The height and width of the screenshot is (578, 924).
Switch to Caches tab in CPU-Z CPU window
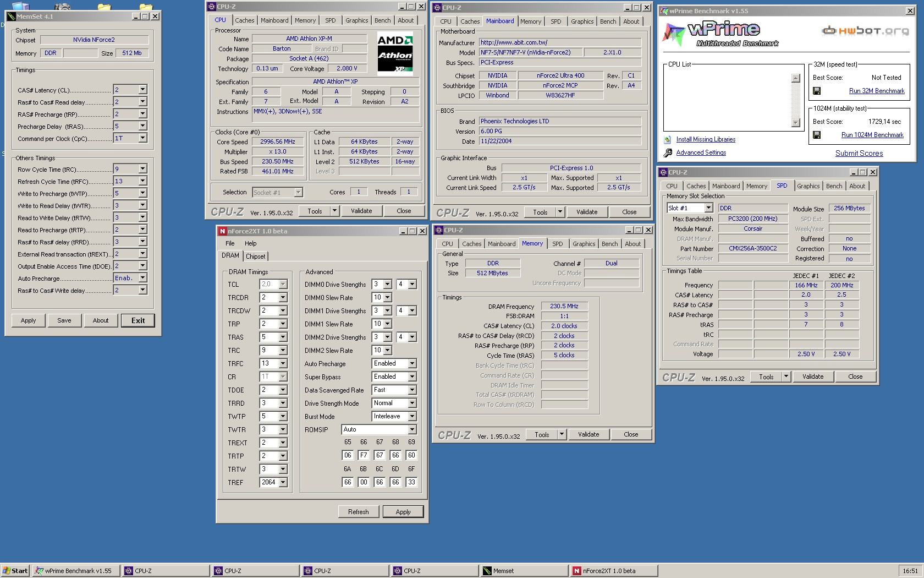coord(244,20)
